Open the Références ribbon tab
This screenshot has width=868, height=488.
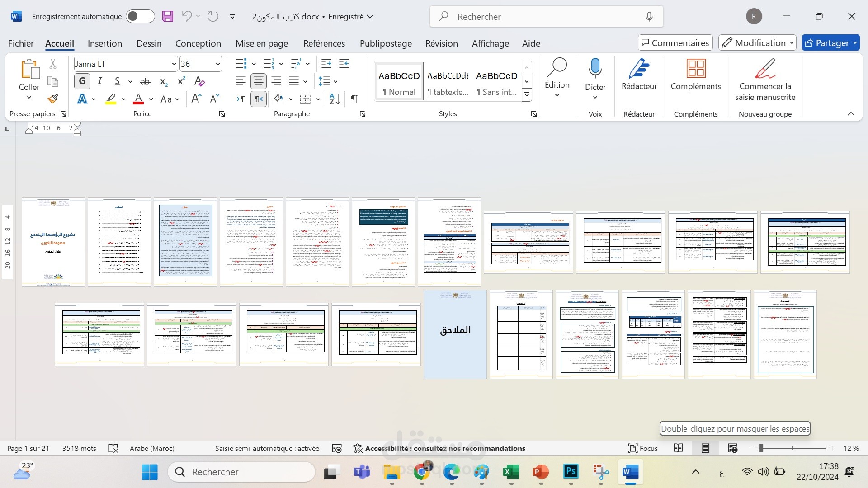[x=324, y=43]
